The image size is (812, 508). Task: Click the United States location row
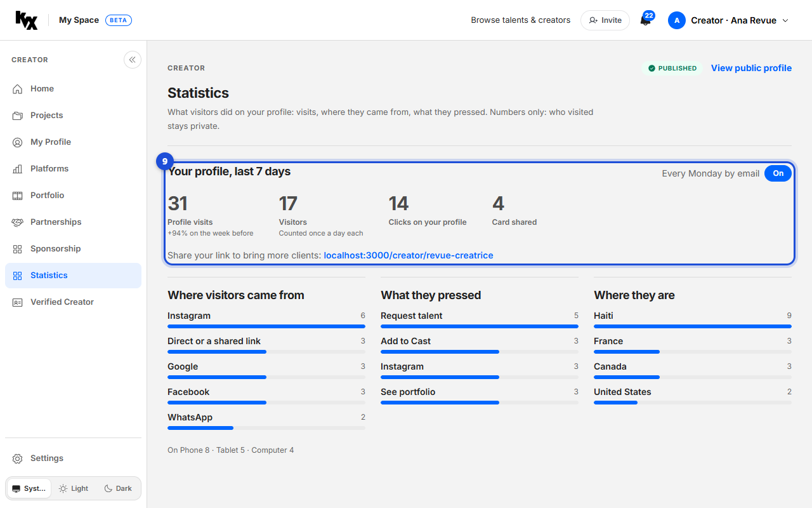(x=693, y=397)
